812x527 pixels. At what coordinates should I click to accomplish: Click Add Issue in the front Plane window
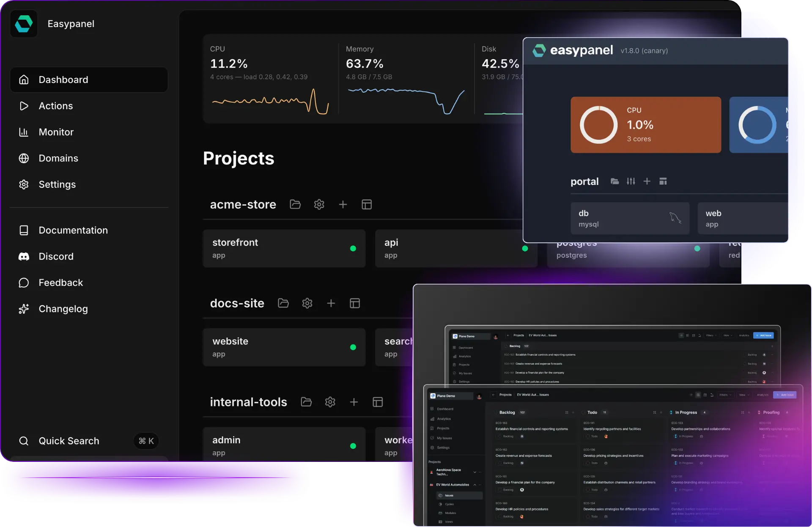(785, 395)
